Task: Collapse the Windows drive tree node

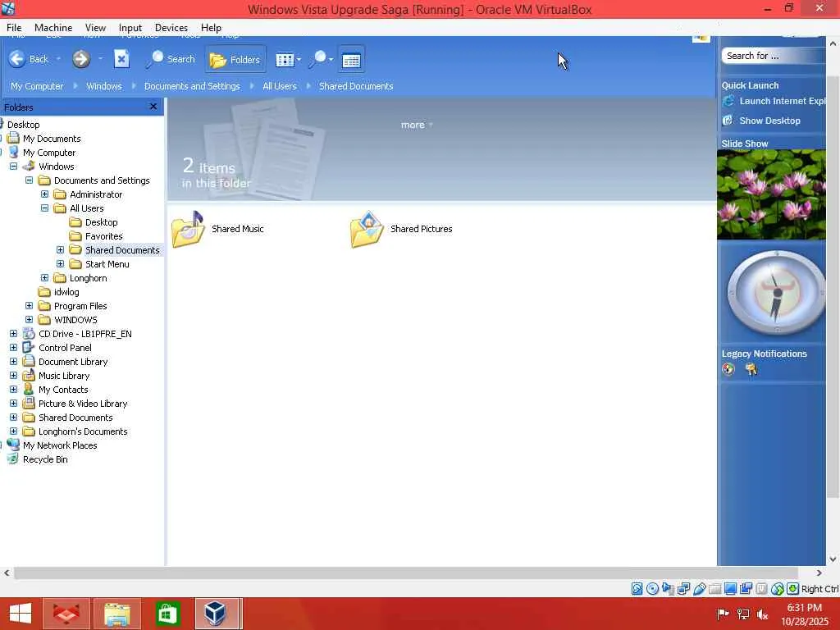Action: tap(13, 166)
